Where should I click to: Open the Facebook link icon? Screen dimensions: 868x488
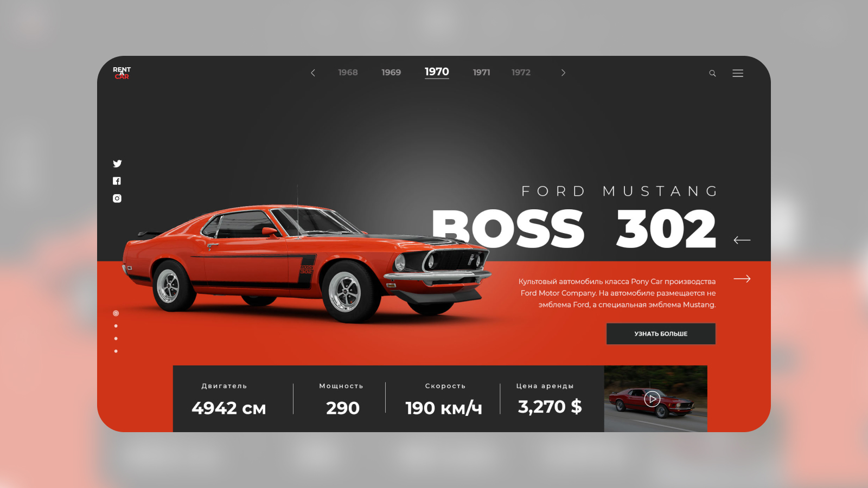117,181
